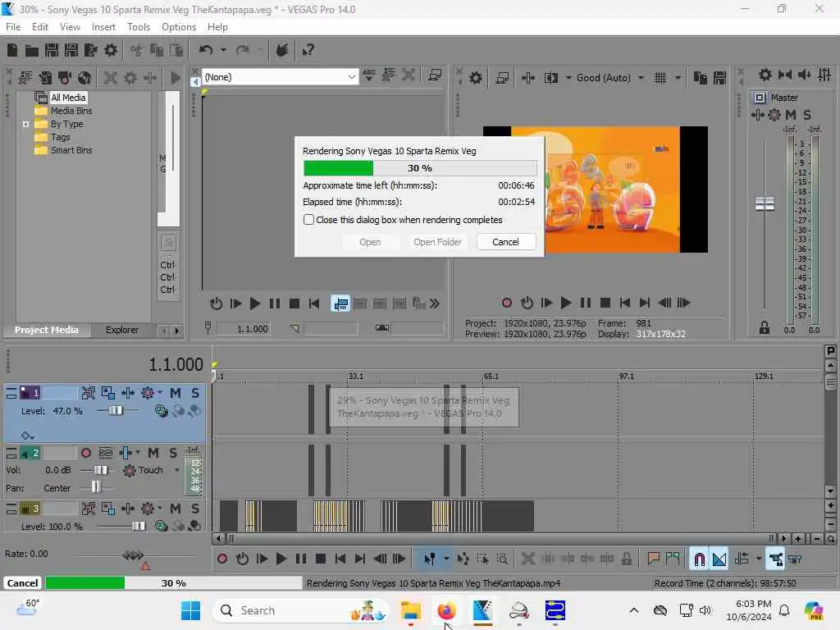The height and width of the screenshot is (630, 840).
Task: Click the Master FX icon in mixer
Action: click(x=757, y=115)
